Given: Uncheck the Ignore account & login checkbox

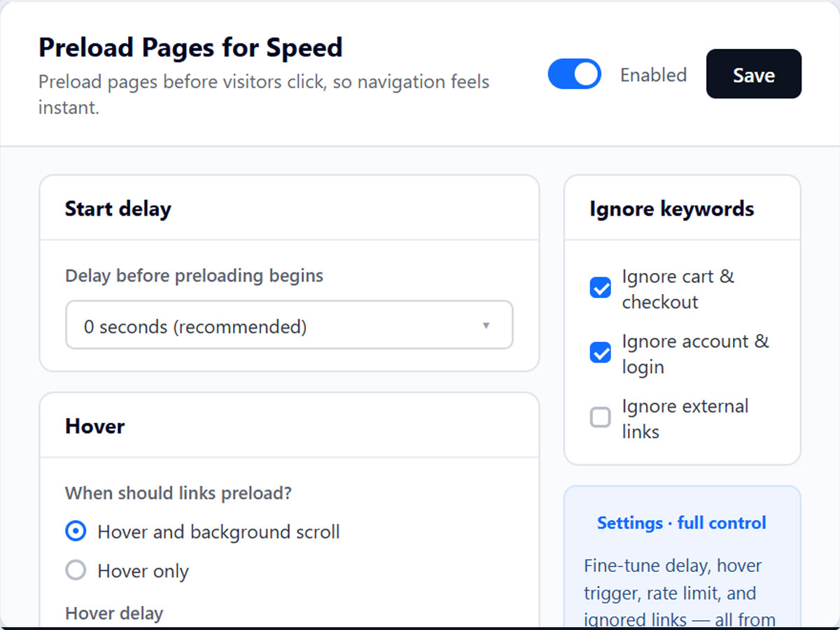Looking at the screenshot, I should coord(601,353).
